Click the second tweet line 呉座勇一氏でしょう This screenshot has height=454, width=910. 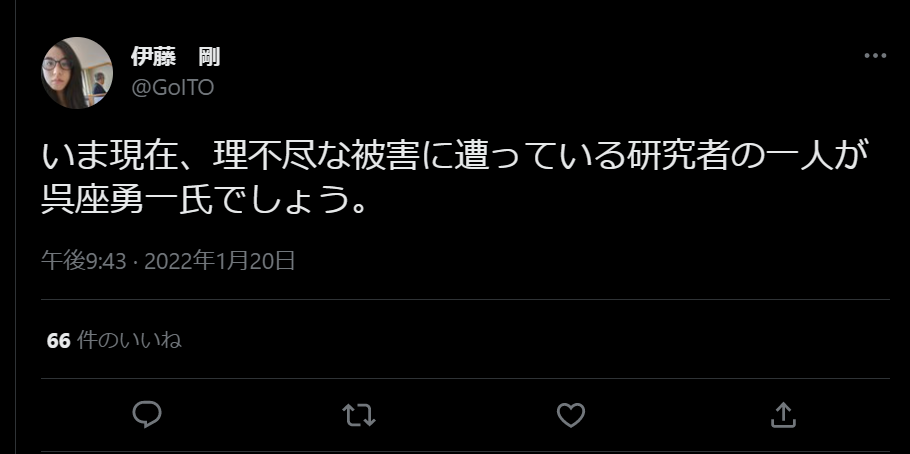pyautogui.click(x=204, y=200)
